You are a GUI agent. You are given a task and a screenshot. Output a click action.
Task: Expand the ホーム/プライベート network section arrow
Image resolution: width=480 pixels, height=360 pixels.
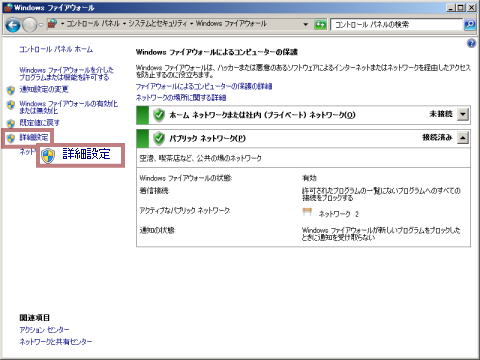point(463,114)
